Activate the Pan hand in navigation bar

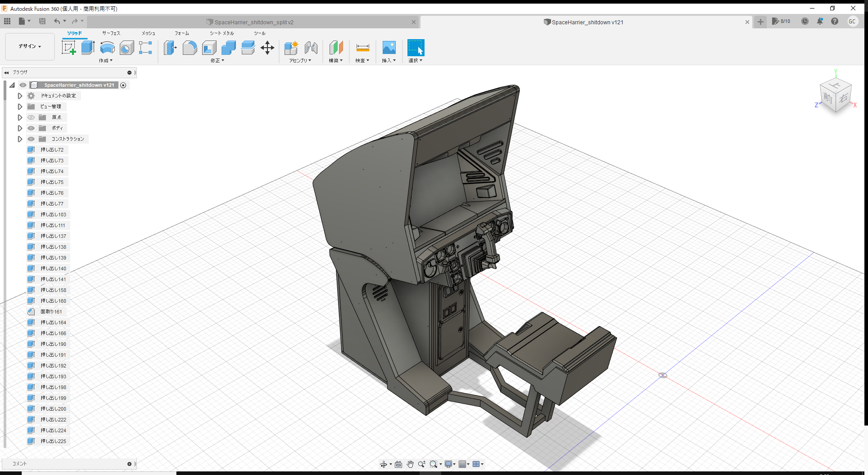pos(410,464)
